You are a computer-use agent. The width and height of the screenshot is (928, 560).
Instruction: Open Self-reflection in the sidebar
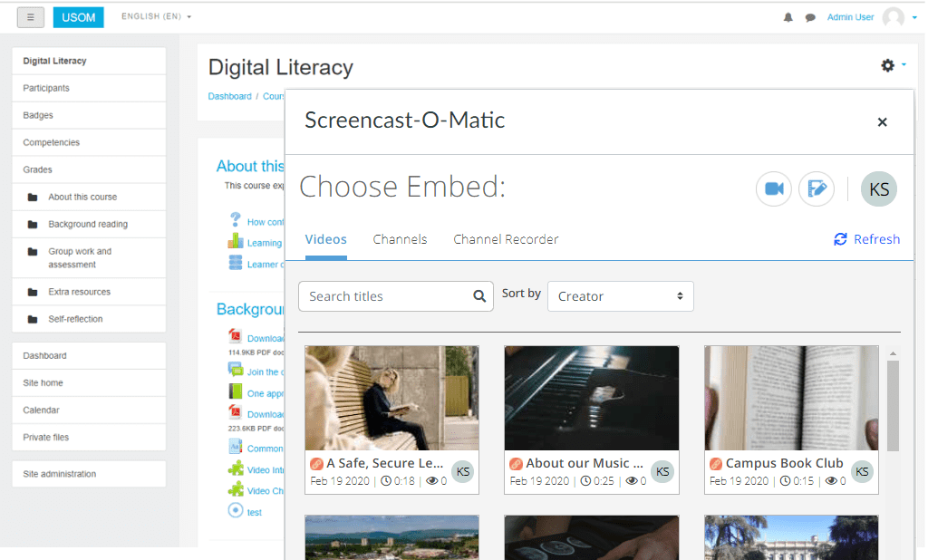89,319
